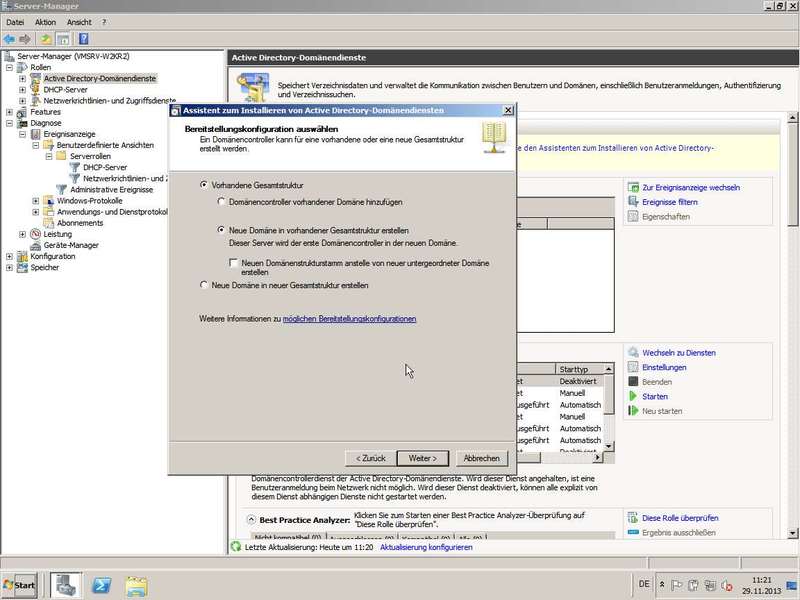Open Server Manager from the taskbar
Screen dimensions: 800x600
pyautogui.click(x=67, y=585)
